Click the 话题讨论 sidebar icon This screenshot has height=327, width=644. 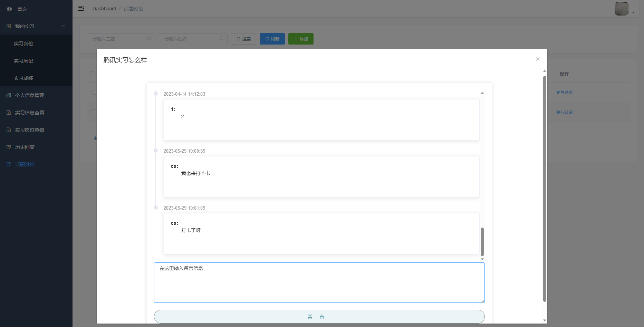pos(9,164)
